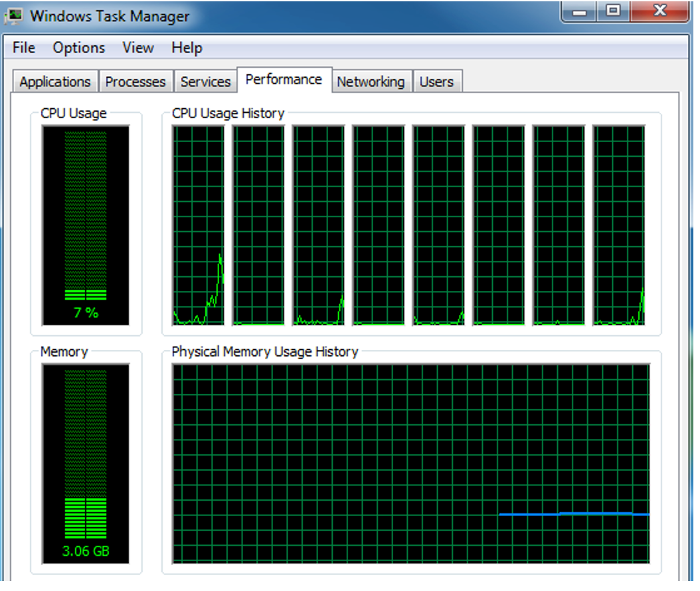
Task: Open the Options menu
Action: tap(78, 47)
